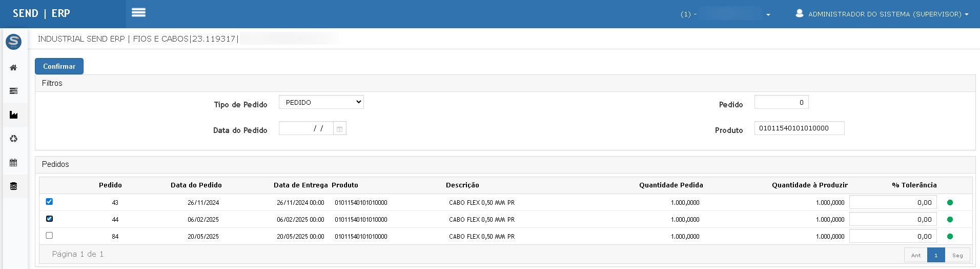Open the Tipo de Pedido dropdown
This screenshot has width=980, height=269.
321,102
